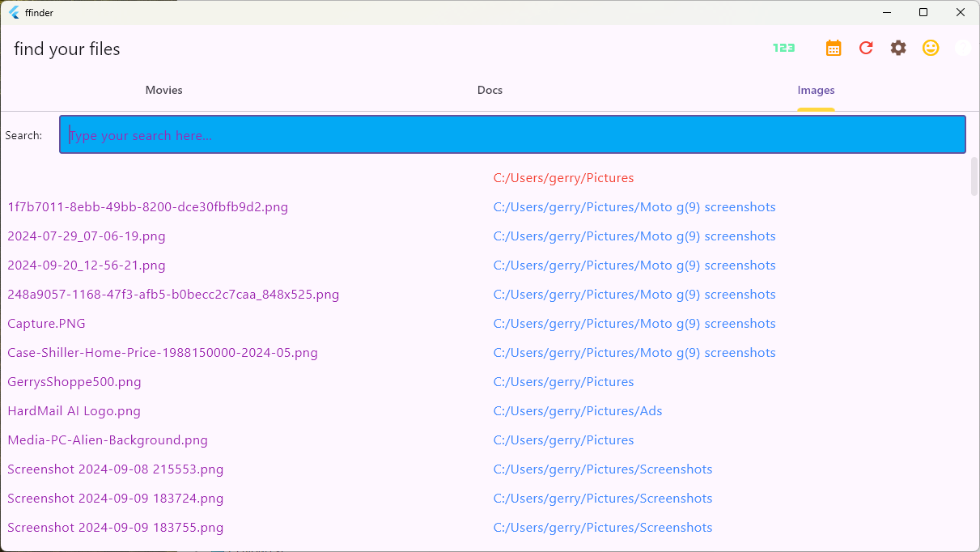Screen dimensions: 980x552
Task: Open HardMail AI Logo.png
Action: 74,411
